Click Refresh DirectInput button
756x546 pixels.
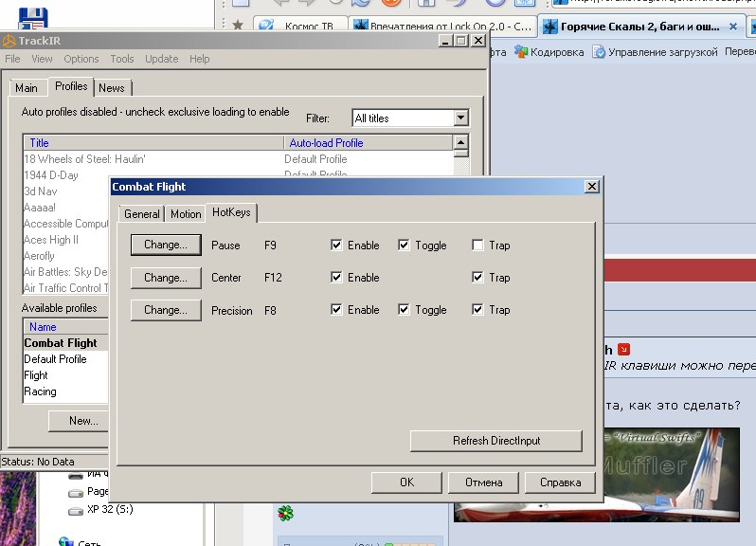(496, 441)
